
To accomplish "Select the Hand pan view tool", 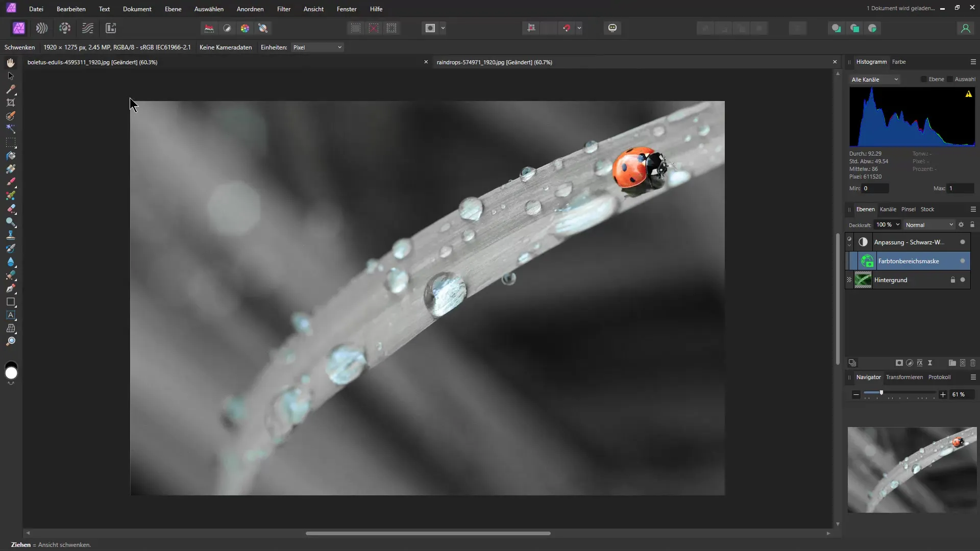I will pos(11,63).
